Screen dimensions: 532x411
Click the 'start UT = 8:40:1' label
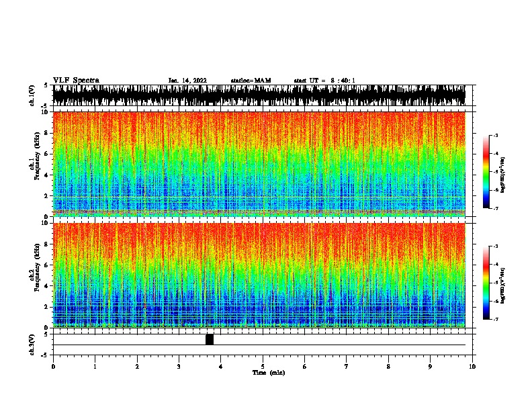(x=324, y=81)
